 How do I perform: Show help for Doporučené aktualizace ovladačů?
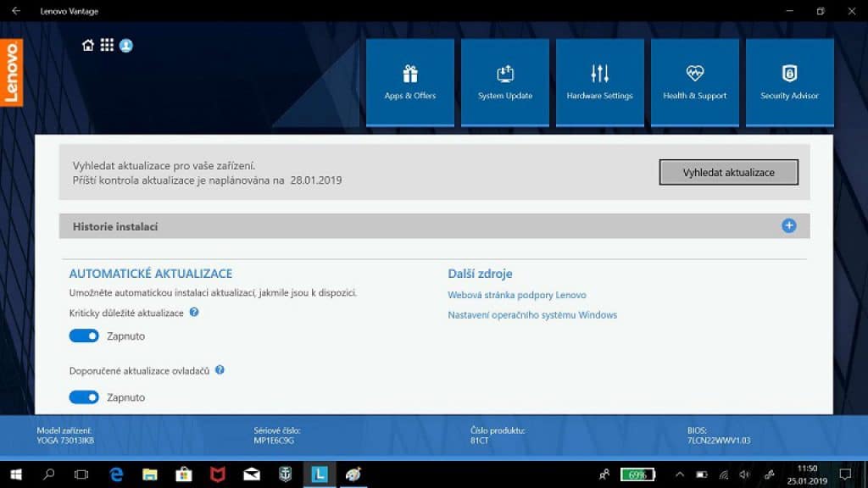(220, 370)
